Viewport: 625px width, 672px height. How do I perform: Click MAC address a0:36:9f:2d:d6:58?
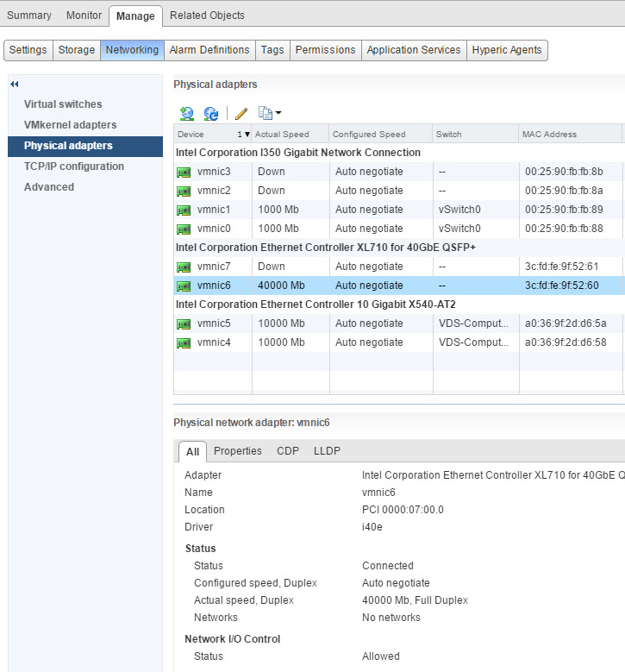coord(566,342)
